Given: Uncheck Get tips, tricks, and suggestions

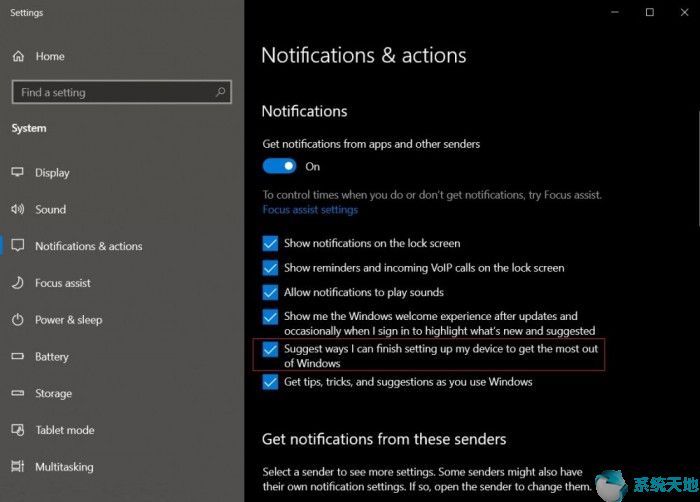Looking at the screenshot, I should [x=270, y=382].
